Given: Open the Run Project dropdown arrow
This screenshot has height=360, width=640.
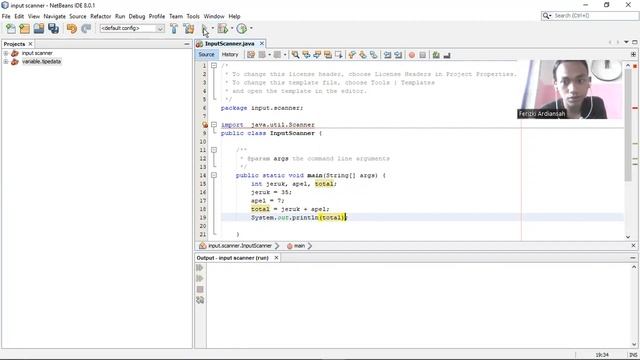Looking at the screenshot, I should pos(213,28).
